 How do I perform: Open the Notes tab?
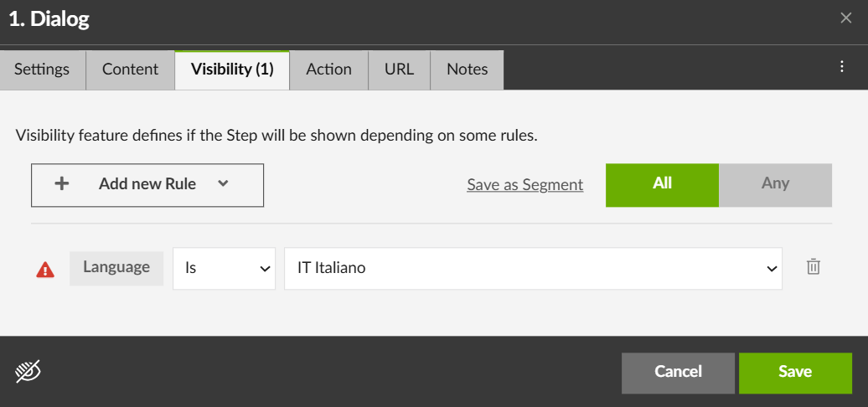(467, 70)
